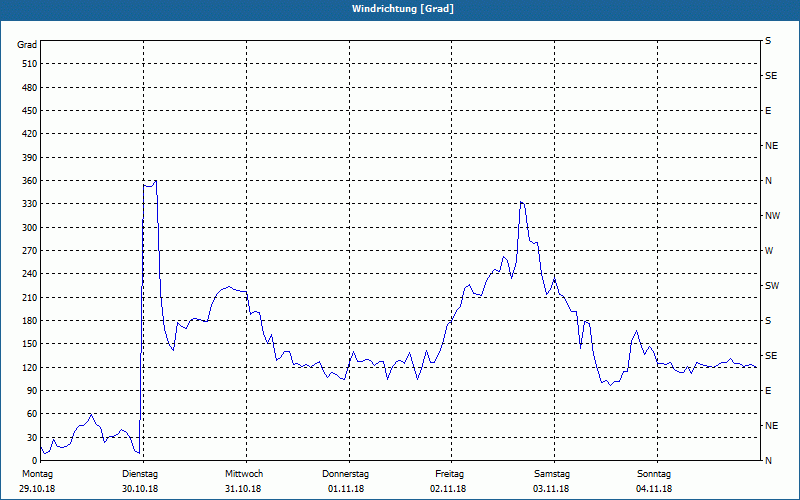Image resolution: width=800 pixels, height=500 pixels.
Task: Choose the 300 degree axis label
Action: coord(30,228)
